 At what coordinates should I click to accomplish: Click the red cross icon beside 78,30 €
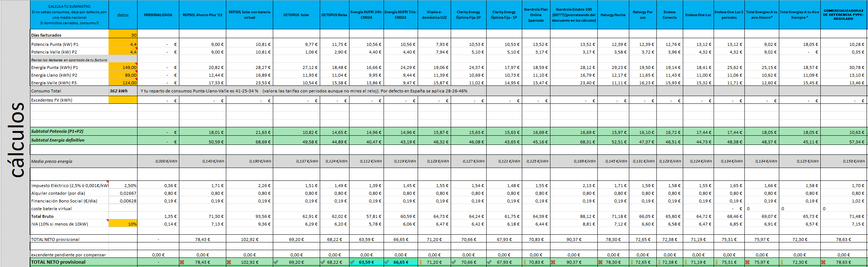(600, 262)
